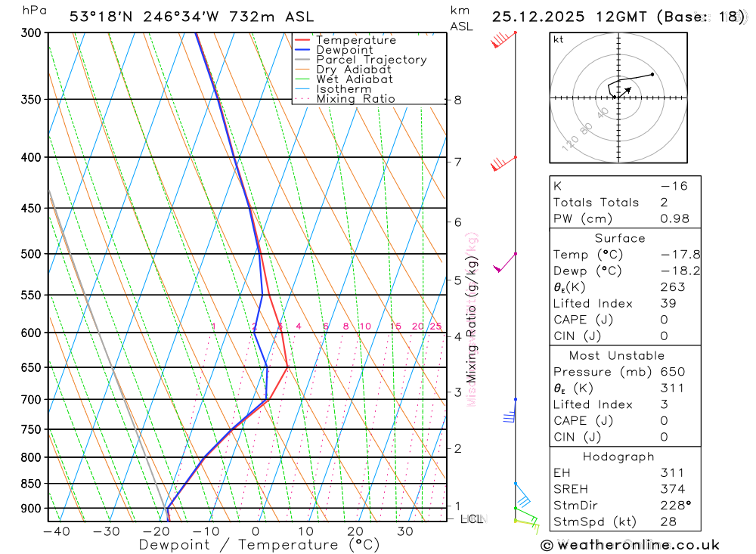Click the 'LCL' marker label
The image size is (756, 554).
(x=472, y=519)
